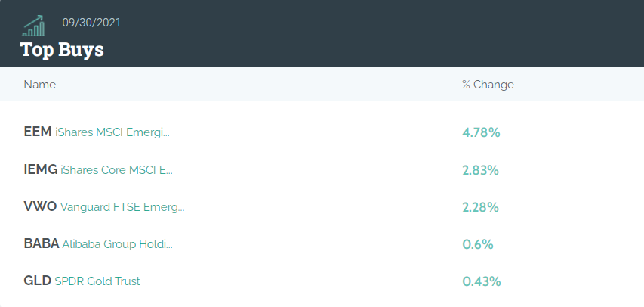
Task: Open the EEM ticker symbol
Action: tap(38, 132)
